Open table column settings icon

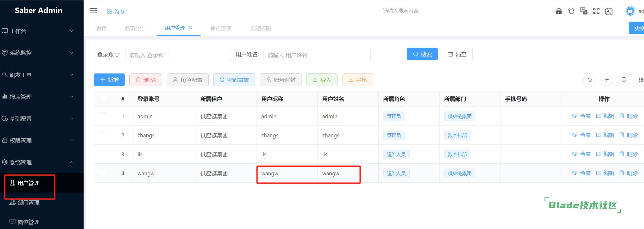tap(607, 80)
